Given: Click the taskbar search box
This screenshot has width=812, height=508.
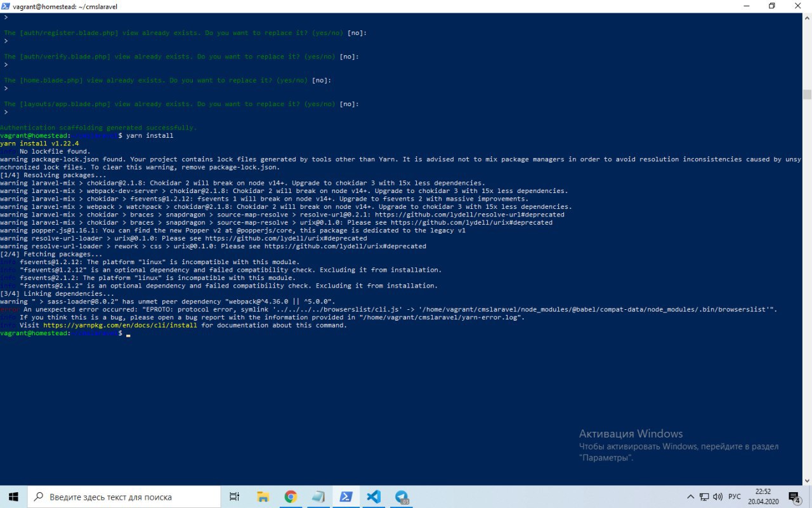Looking at the screenshot, I should [x=122, y=497].
